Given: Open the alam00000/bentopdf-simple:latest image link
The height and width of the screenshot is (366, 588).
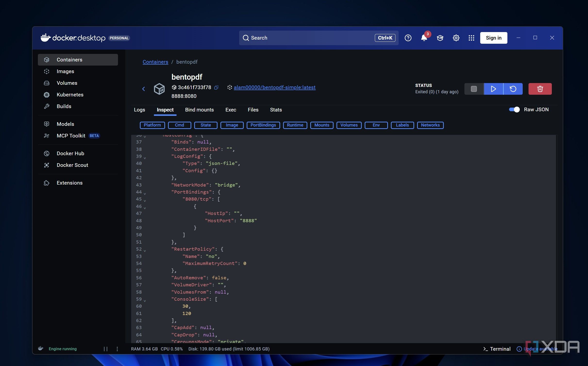Looking at the screenshot, I should pos(274,87).
